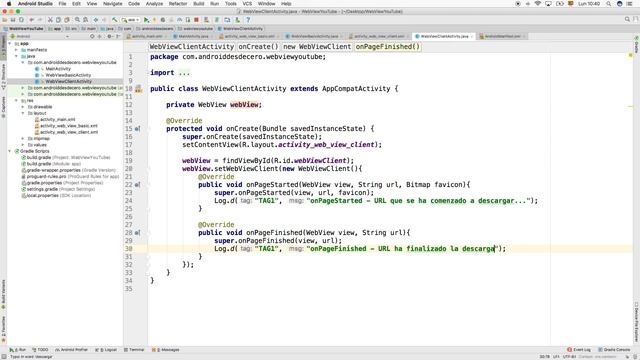The height and width of the screenshot is (360, 640).
Task: Click the Copy icon in toolbar
Action: [x=58, y=20]
